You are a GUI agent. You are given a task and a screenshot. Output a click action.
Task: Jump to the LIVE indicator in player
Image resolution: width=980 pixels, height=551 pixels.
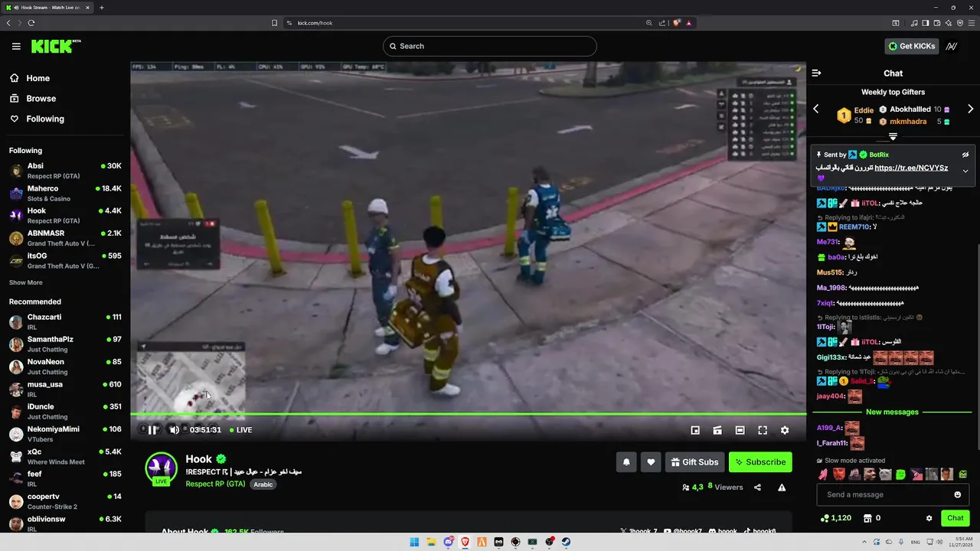[x=240, y=430]
